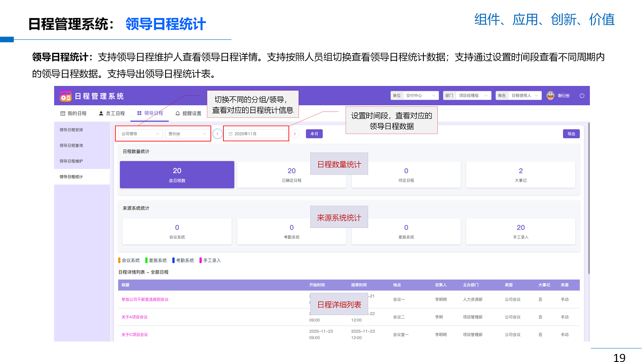This screenshot has width=644, height=362.
Task: Click the bell icon for 提醒设置
Action: tap(178, 114)
